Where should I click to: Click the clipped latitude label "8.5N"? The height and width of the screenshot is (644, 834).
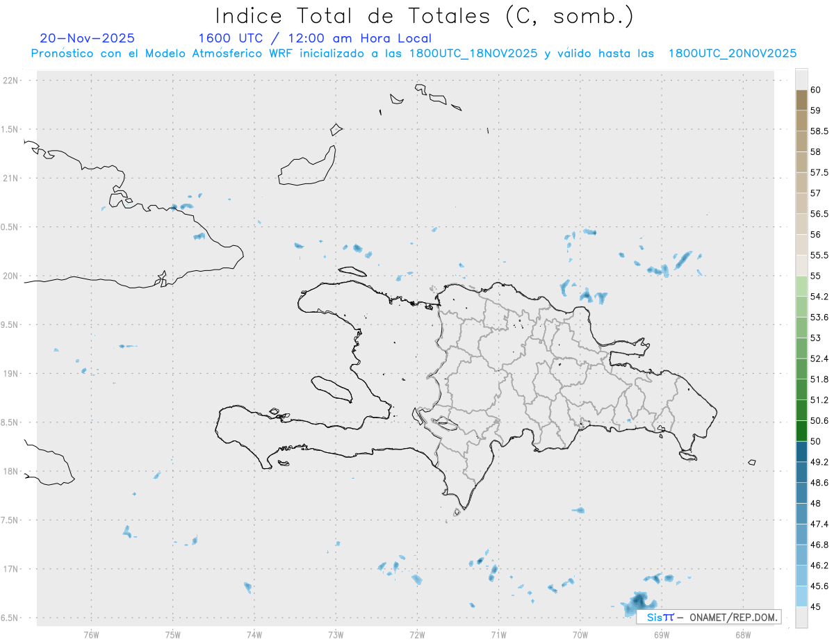[x=10, y=422]
